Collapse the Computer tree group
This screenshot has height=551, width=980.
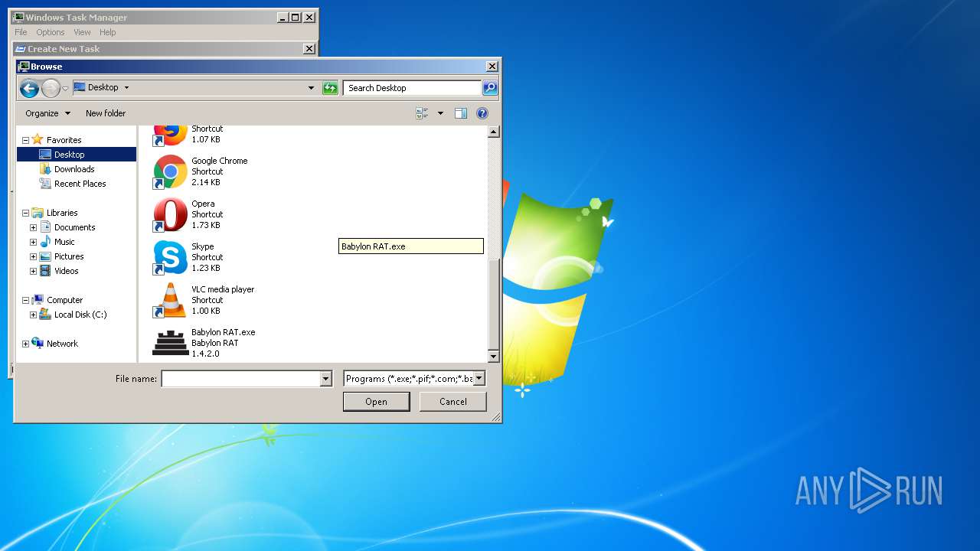point(25,300)
